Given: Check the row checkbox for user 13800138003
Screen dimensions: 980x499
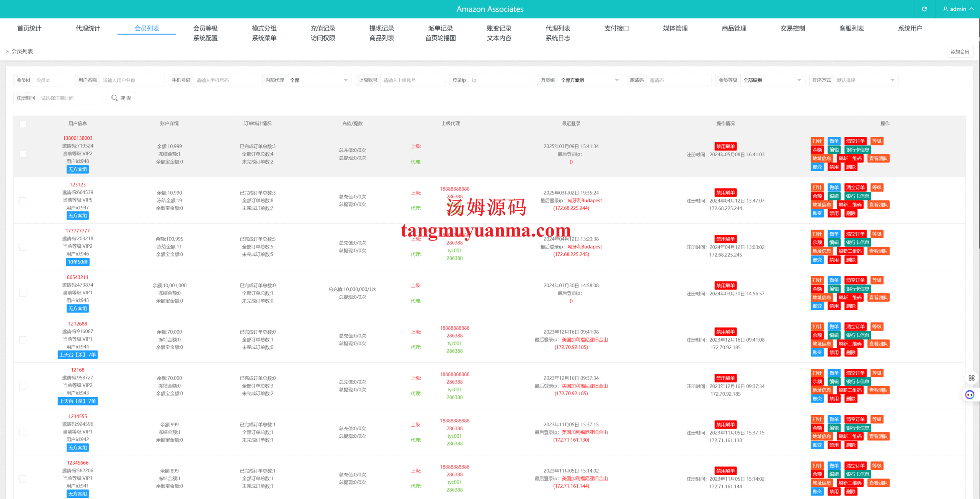Looking at the screenshot, I should tap(23, 154).
